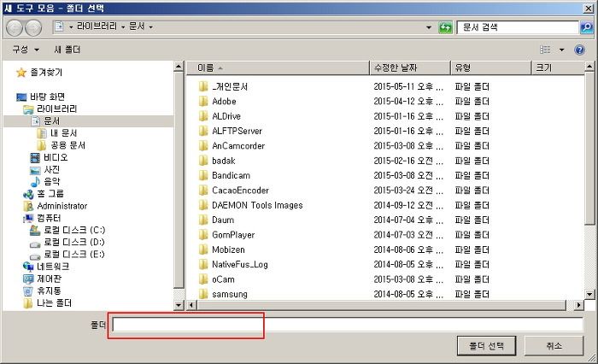598x364 pixels.
Task: Click the 제어판 control panel icon
Action: (x=28, y=279)
